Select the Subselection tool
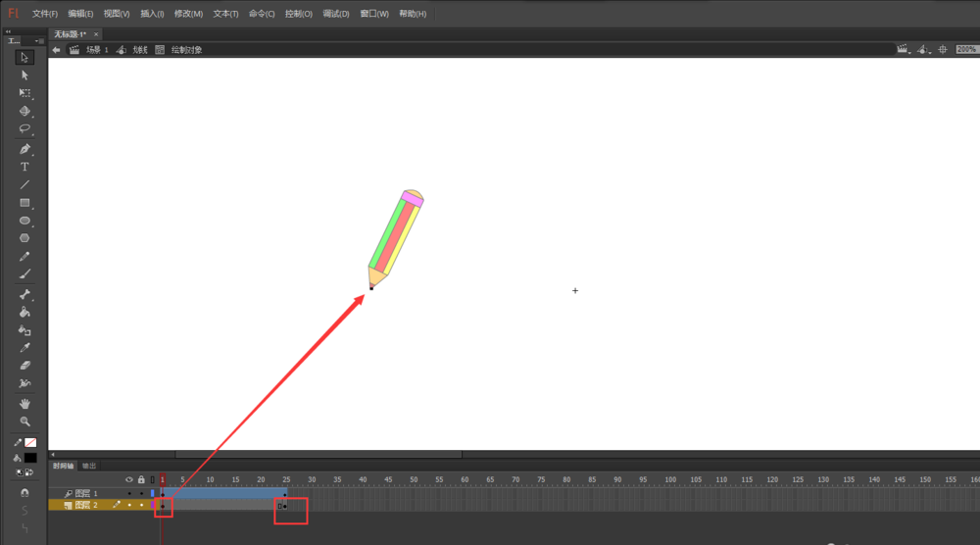The width and height of the screenshot is (980, 545). [x=24, y=75]
